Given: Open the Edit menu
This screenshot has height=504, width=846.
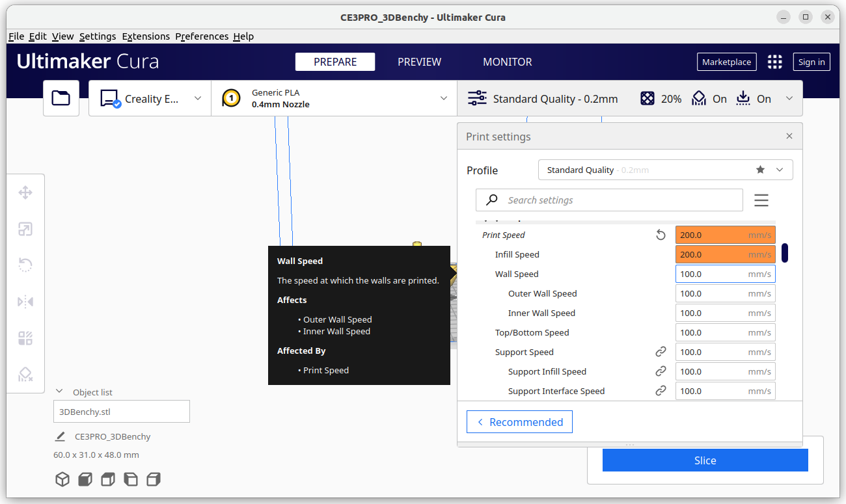Looking at the screenshot, I should pos(38,36).
